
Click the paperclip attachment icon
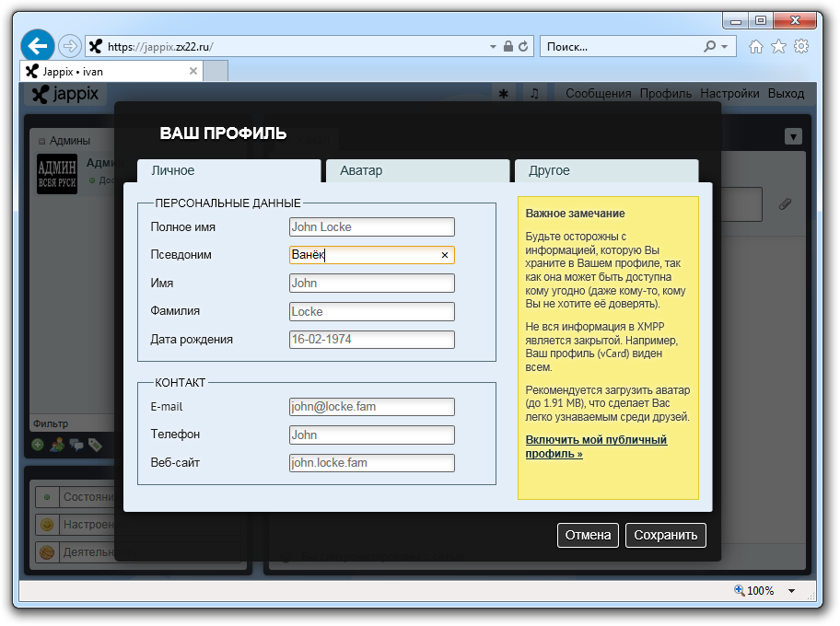(x=785, y=203)
